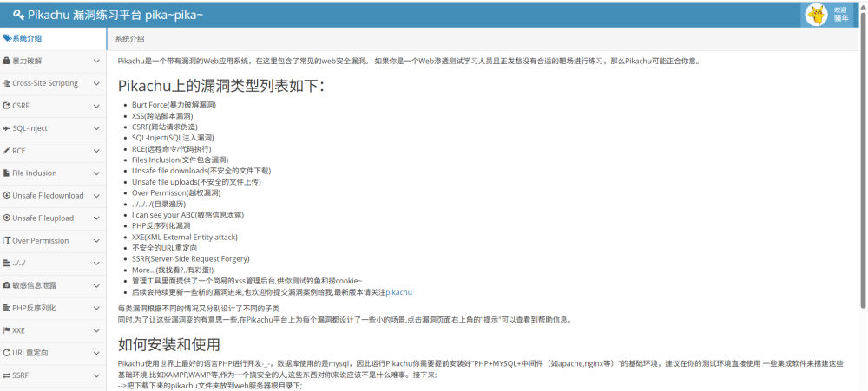Click the Unsafe Filedownload download icon
Screen dimensions: 868x391
coord(7,196)
